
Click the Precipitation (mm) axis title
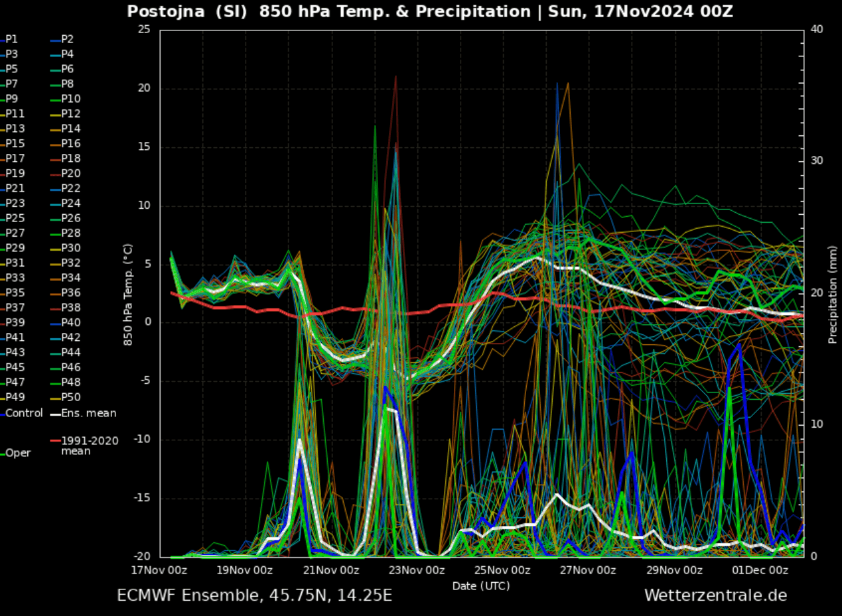click(832, 292)
